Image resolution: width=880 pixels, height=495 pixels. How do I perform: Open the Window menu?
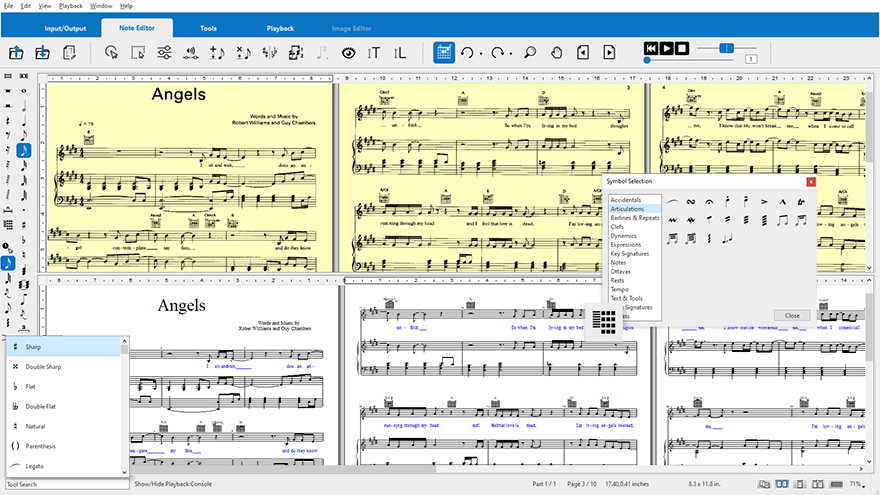coord(101,6)
